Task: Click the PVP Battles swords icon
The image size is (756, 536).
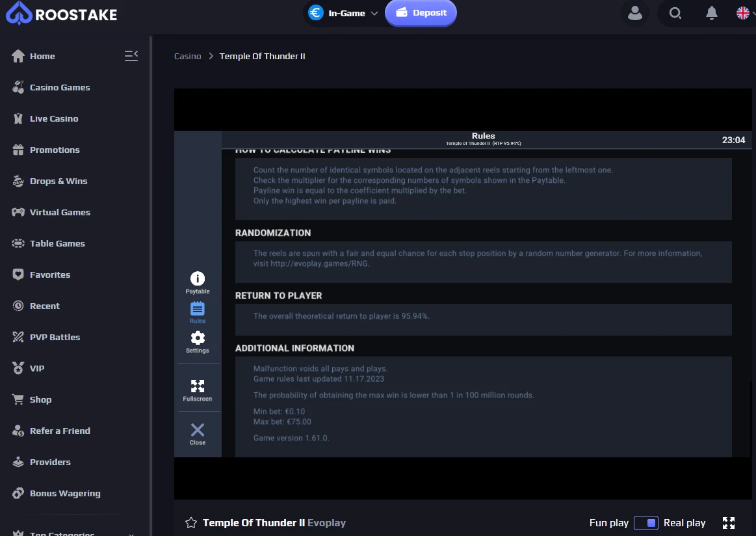Action: [x=18, y=337]
